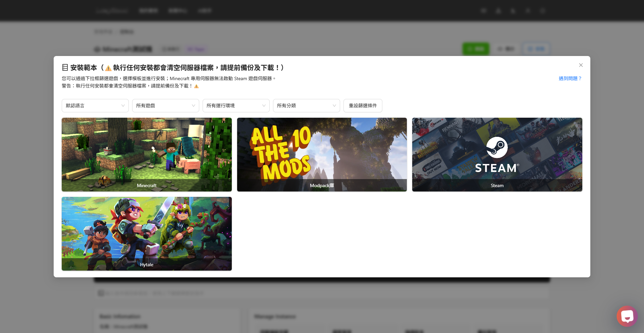Image resolution: width=644 pixels, height=333 pixels.
Task: Click the Steam logo on the Steam card
Action: click(497, 148)
